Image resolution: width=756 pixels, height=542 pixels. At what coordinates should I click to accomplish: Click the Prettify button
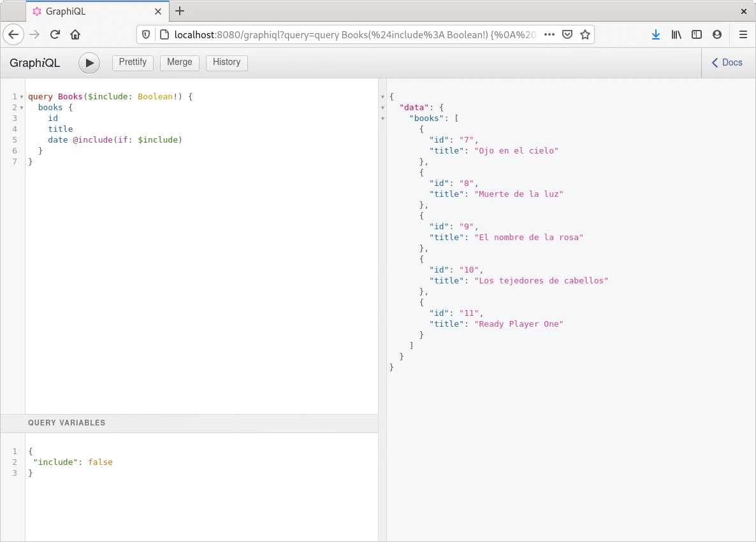click(133, 62)
